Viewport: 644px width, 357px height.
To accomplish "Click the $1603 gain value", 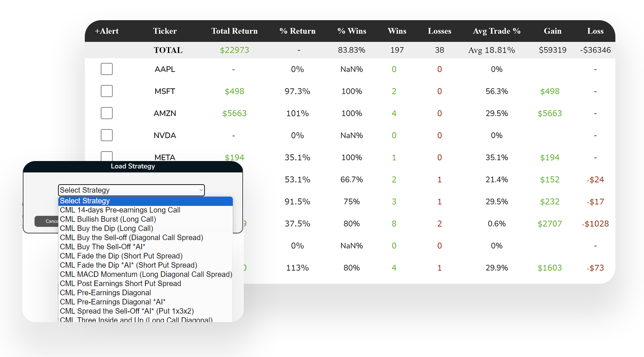I will click(550, 268).
